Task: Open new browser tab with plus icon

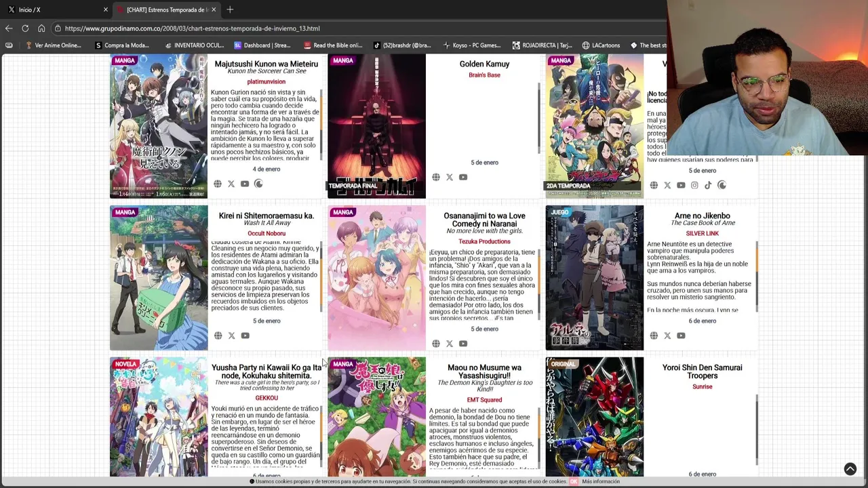Action: point(230,9)
